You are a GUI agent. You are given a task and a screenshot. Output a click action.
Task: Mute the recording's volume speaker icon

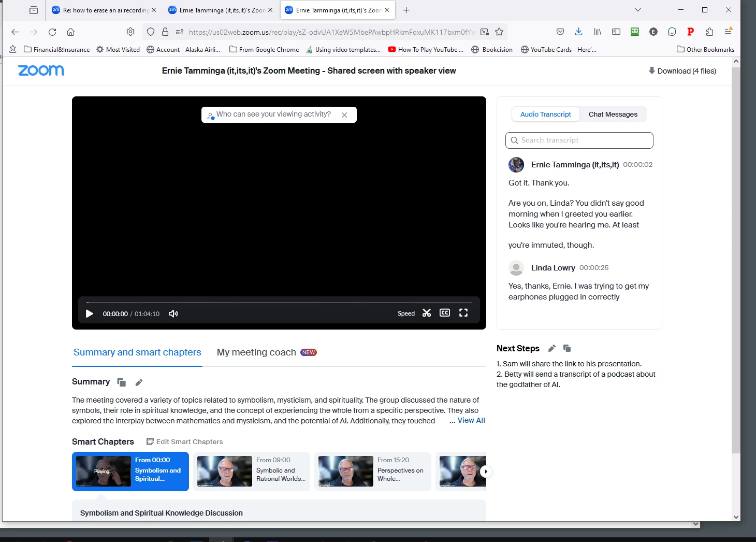pos(173,313)
